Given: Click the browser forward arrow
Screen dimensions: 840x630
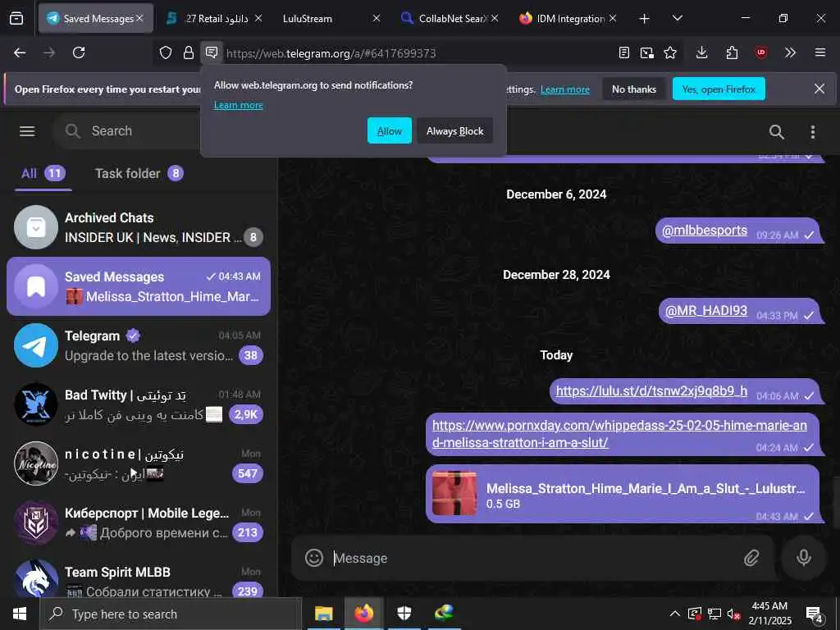Looking at the screenshot, I should tap(49, 52).
